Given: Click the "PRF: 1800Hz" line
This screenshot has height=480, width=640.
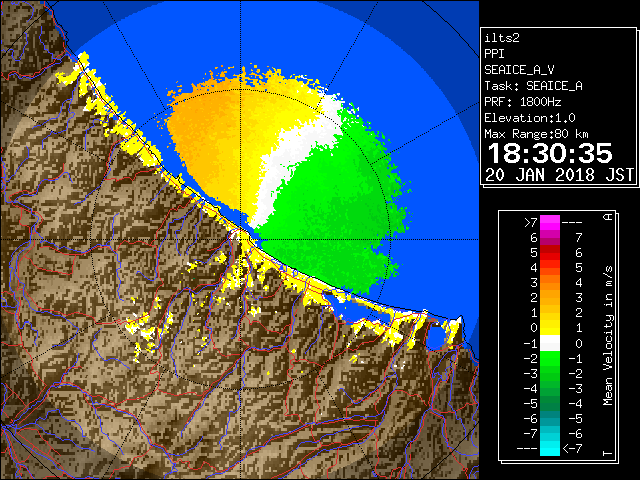Looking at the screenshot, I should 522,102.
